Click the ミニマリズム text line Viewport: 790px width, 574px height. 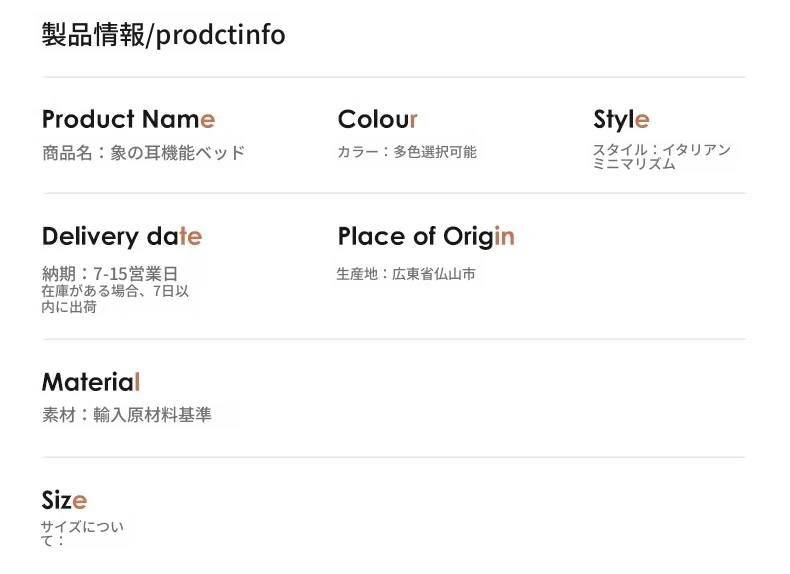tap(634, 164)
